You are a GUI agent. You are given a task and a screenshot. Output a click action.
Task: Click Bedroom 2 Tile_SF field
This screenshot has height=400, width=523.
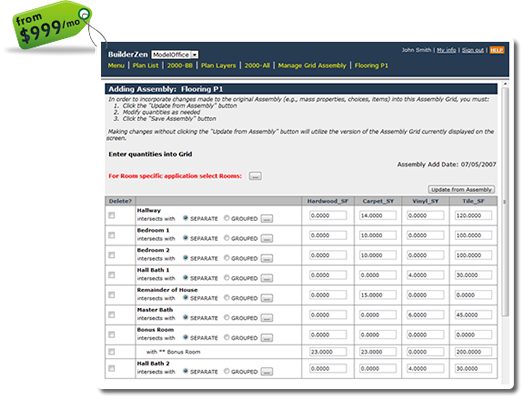(473, 255)
